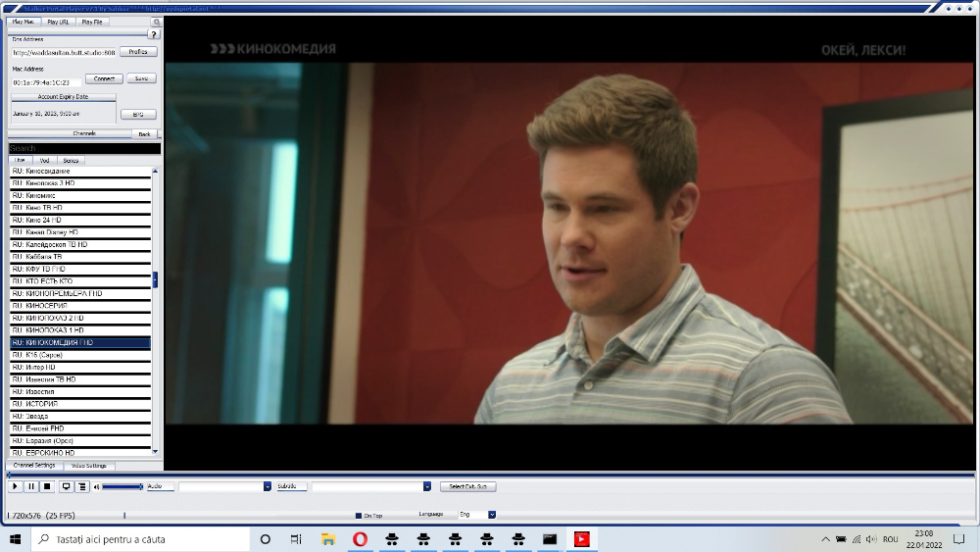This screenshot has width=980, height=552.
Task: Stop the video with the Stop button
Action: [x=47, y=486]
